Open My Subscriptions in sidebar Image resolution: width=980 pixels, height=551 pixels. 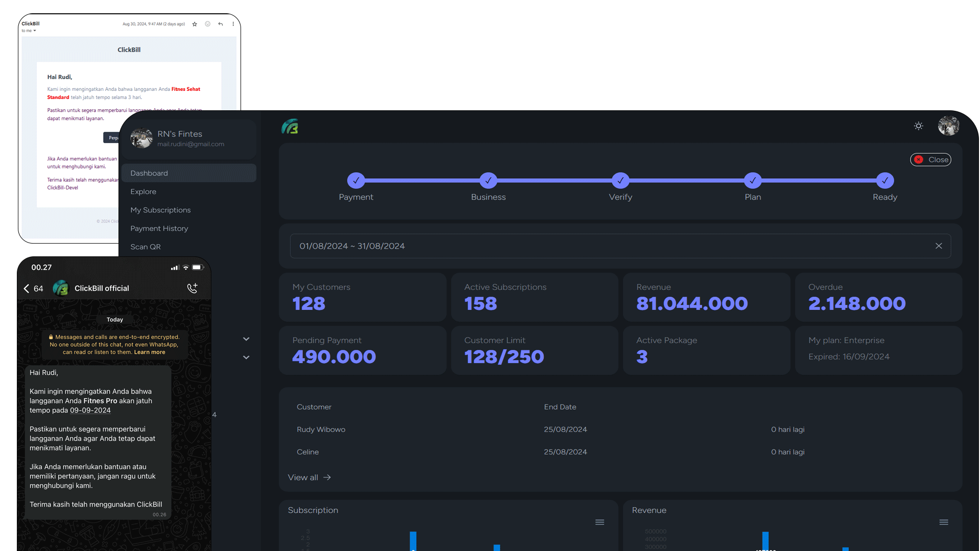click(188, 210)
